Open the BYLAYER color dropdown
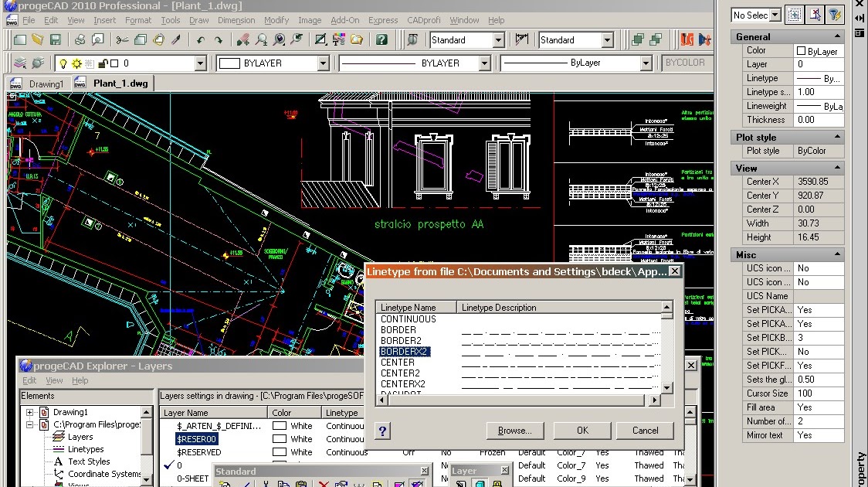Viewport: 868px width, 487px height. 323,63
